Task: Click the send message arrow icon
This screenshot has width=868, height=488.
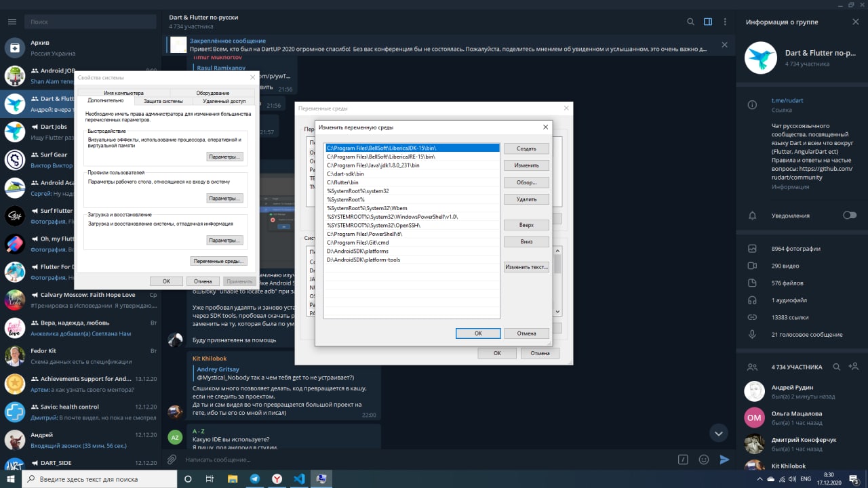Action: click(x=724, y=460)
